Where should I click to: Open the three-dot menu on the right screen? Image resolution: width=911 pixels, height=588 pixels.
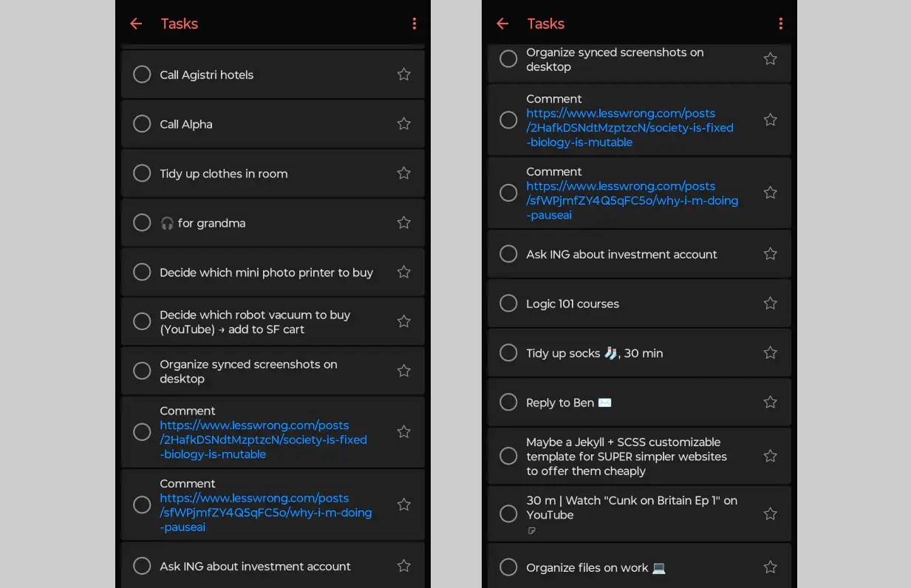point(781,23)
